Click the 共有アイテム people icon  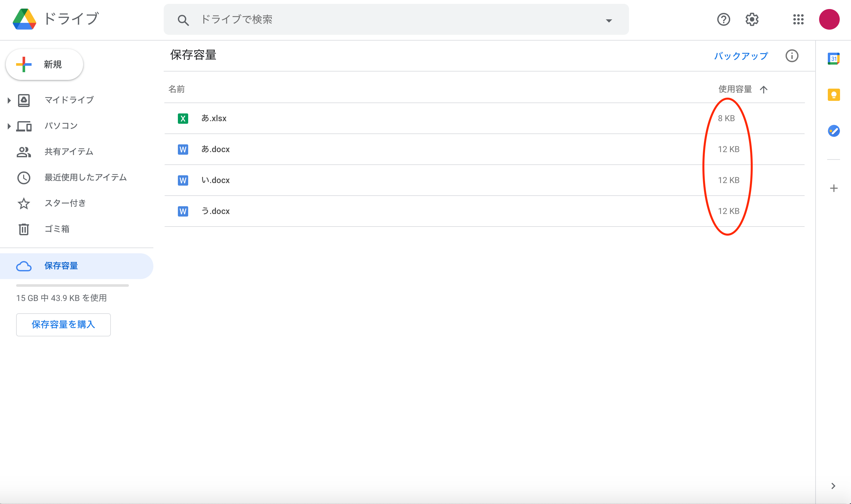click(x=24, y=152)
